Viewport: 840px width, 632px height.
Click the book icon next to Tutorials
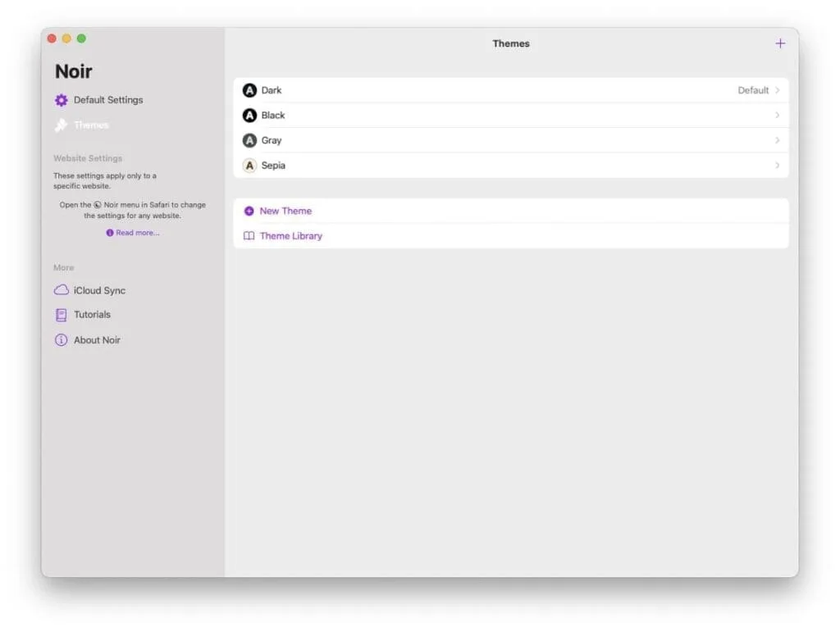[x=62, y=315]
